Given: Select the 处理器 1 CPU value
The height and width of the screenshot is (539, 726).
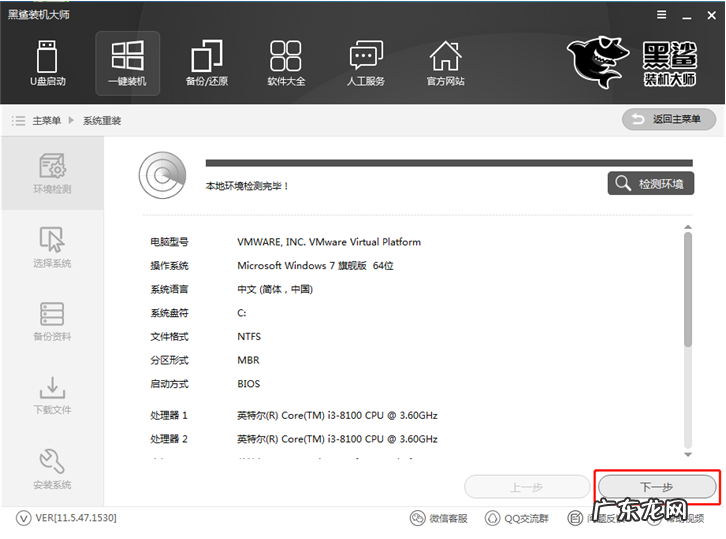Looking at the screenshot, I should point(337,415).
